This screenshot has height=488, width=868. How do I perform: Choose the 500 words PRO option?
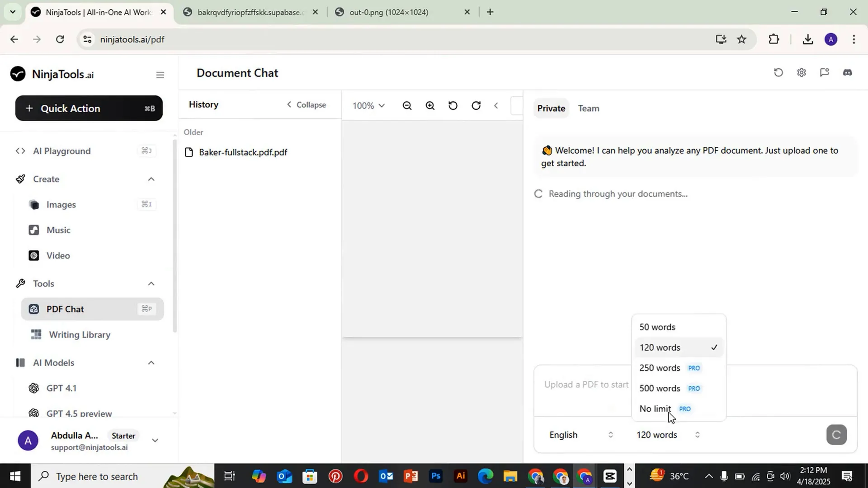coord(679,388)
